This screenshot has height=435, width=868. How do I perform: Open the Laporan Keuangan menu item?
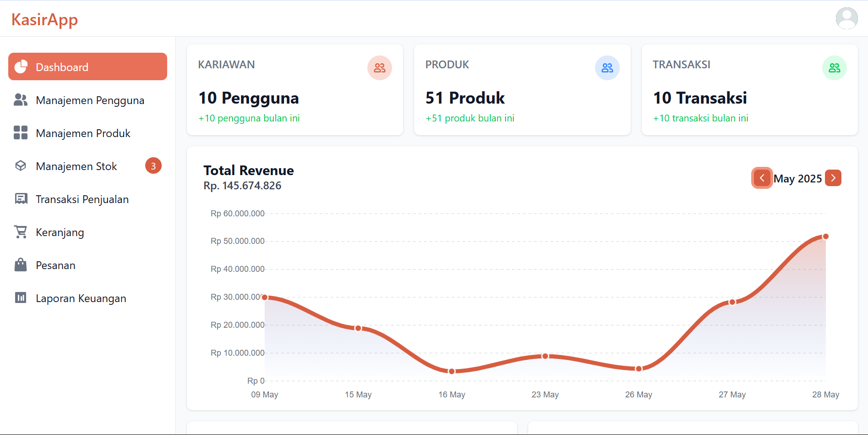[x=81, y=298]
